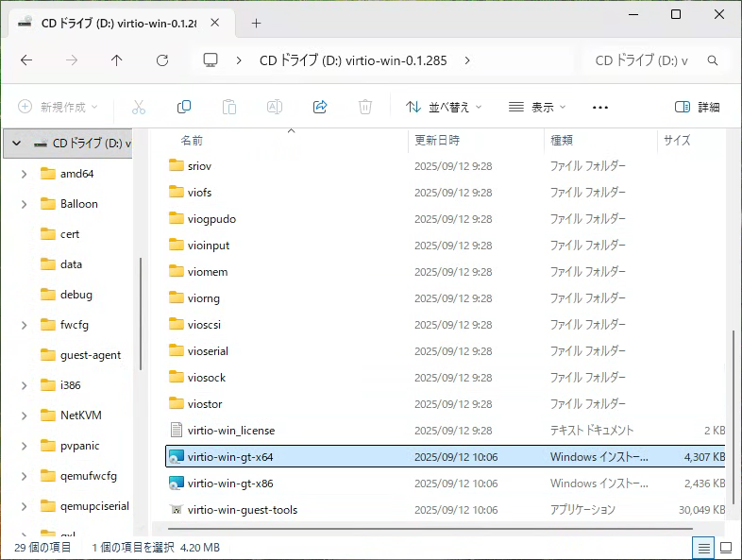Close the CD ドライブ tab
742x560 pixels.
pos(215,23)
